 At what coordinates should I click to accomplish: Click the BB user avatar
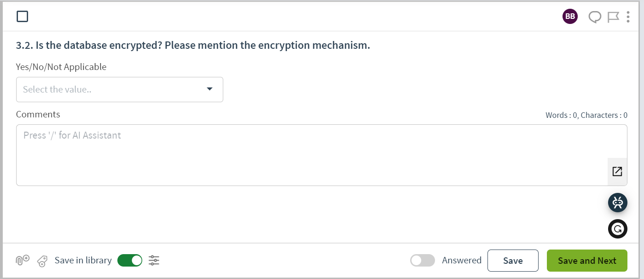pos(570,17)
